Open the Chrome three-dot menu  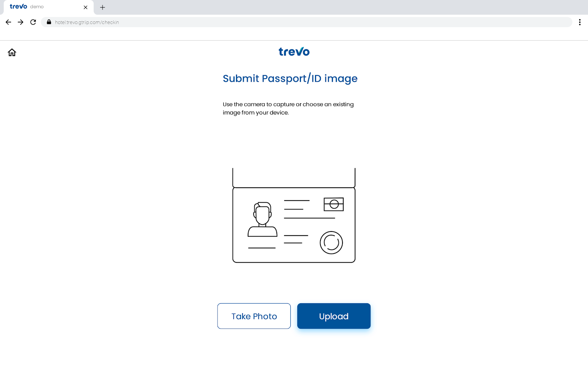(x=580, y=22)
